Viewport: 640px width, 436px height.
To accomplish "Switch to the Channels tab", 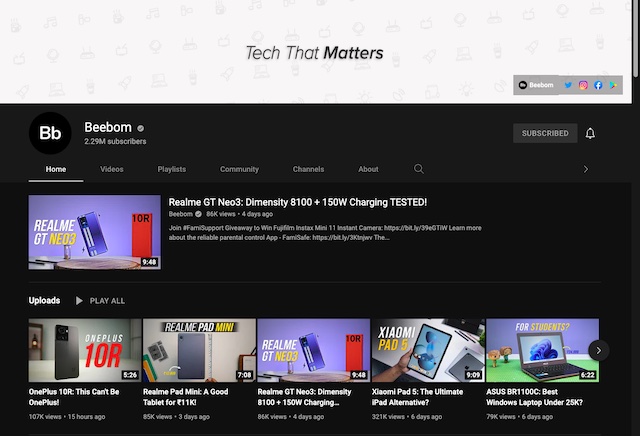I will (308, 169).
